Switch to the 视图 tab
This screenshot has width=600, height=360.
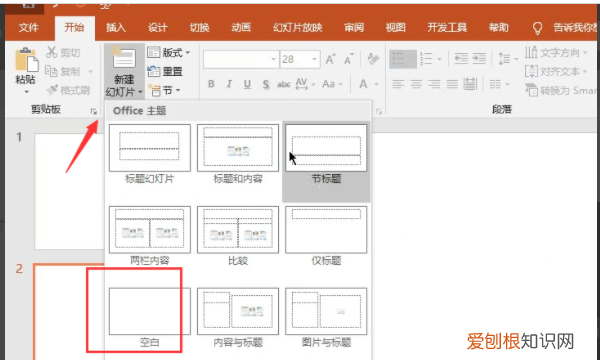(x=395, y=28)
